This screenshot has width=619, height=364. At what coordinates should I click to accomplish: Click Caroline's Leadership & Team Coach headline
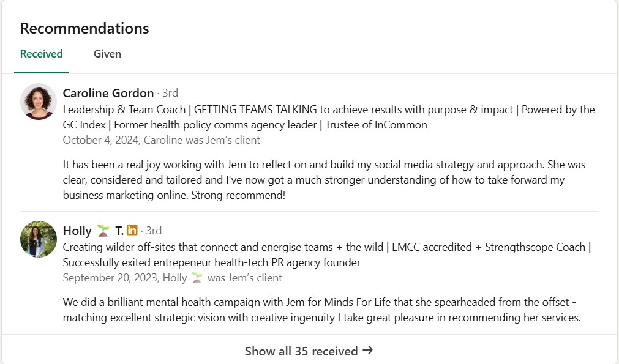[x=329, y=117]
